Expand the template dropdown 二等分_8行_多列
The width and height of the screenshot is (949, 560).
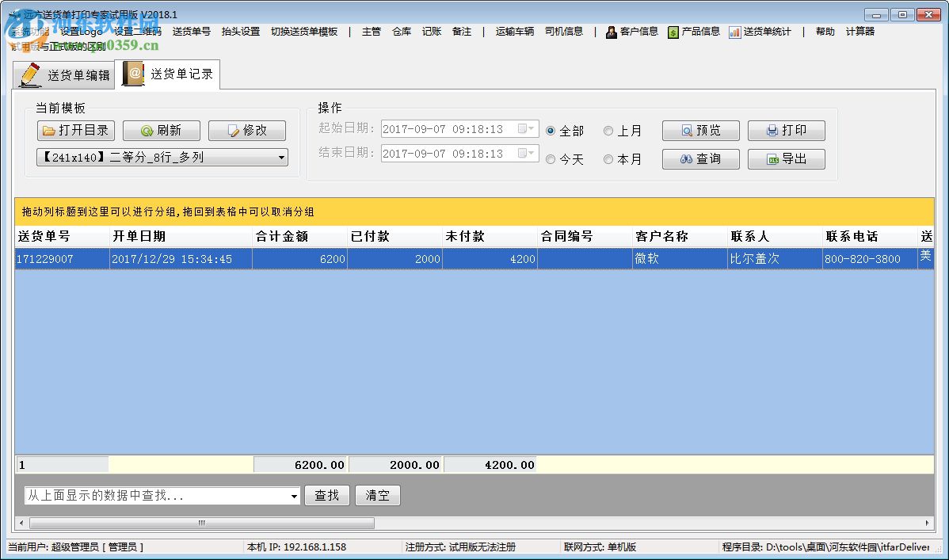[281, 158]
